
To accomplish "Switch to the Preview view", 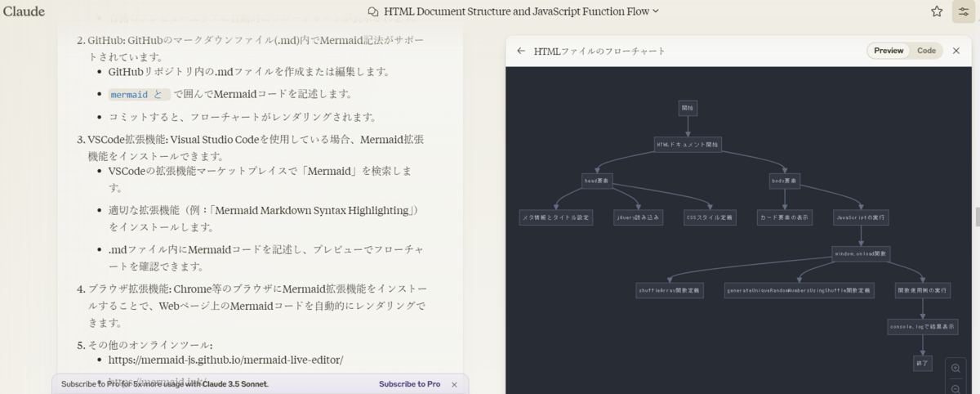I will point(889,51).
